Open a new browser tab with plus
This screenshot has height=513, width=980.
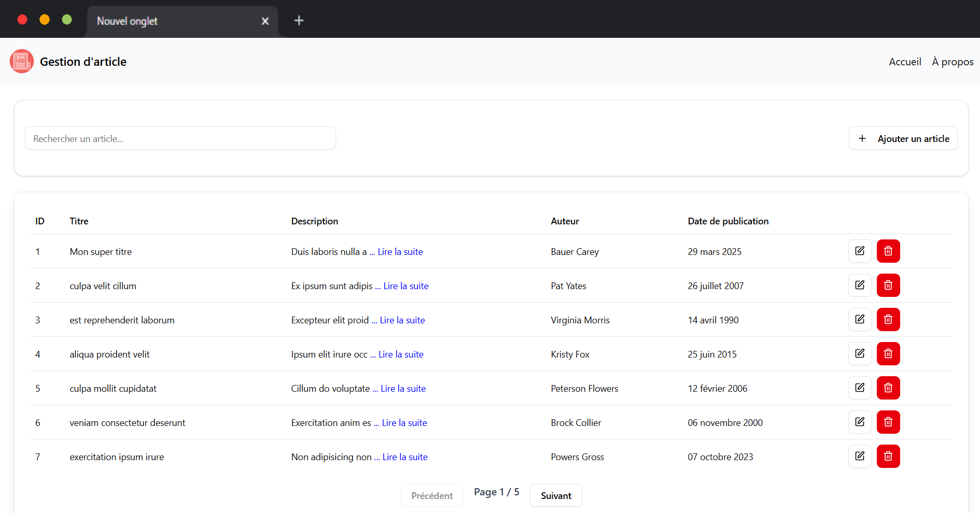(299, 21)
